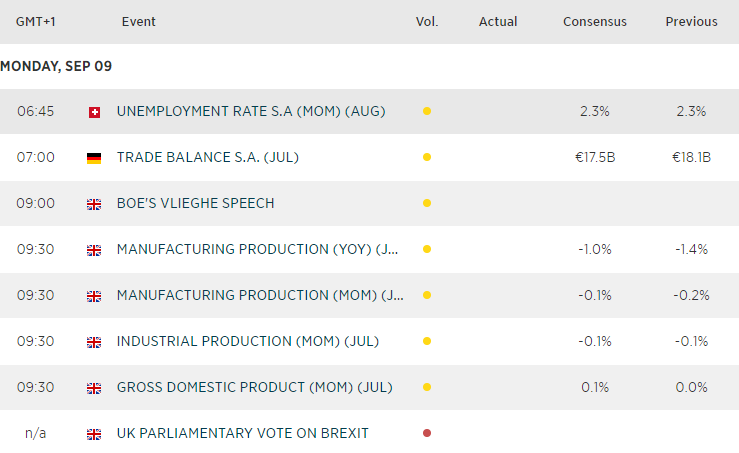Click the yellow volatility dot for Trade Balance
Image resolution: width=739 pixels, height=453 pixels.
[x=427, y=158]
